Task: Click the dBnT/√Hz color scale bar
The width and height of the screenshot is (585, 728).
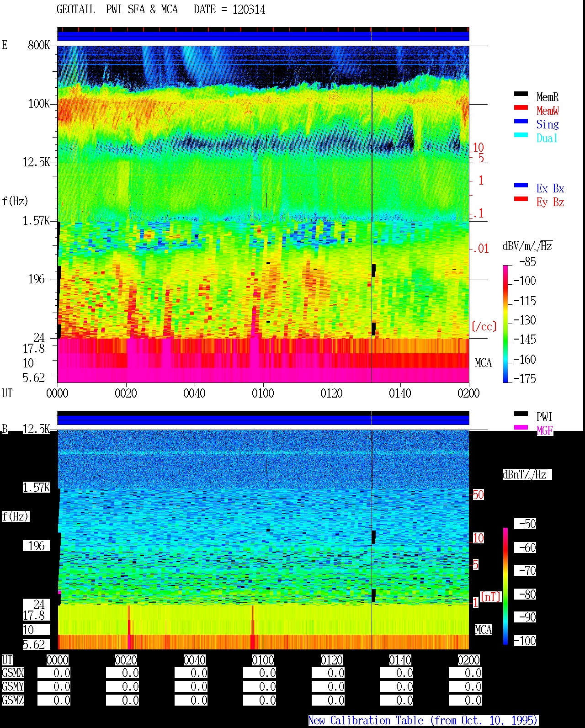Action: pyautogui.click(x=505, y=586)
